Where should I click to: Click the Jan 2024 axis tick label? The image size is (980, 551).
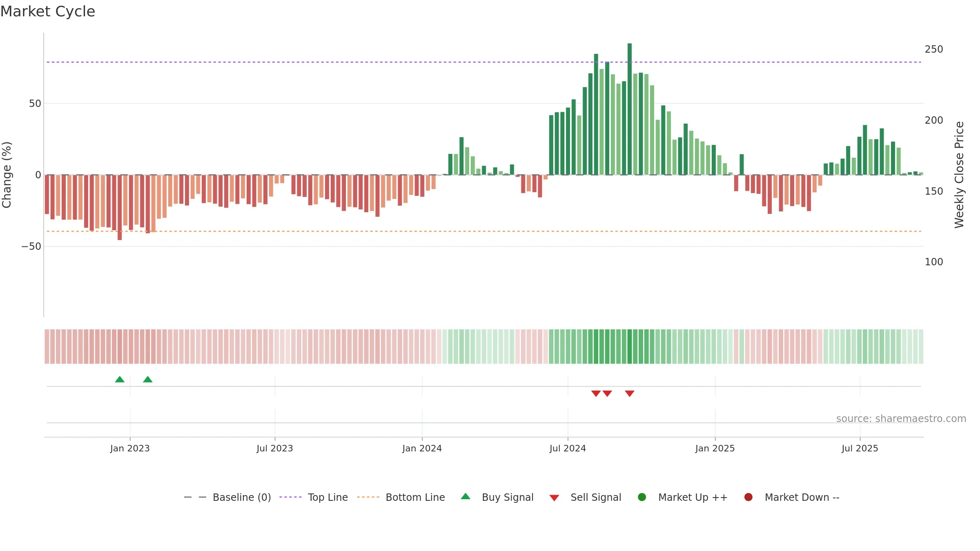422,448
